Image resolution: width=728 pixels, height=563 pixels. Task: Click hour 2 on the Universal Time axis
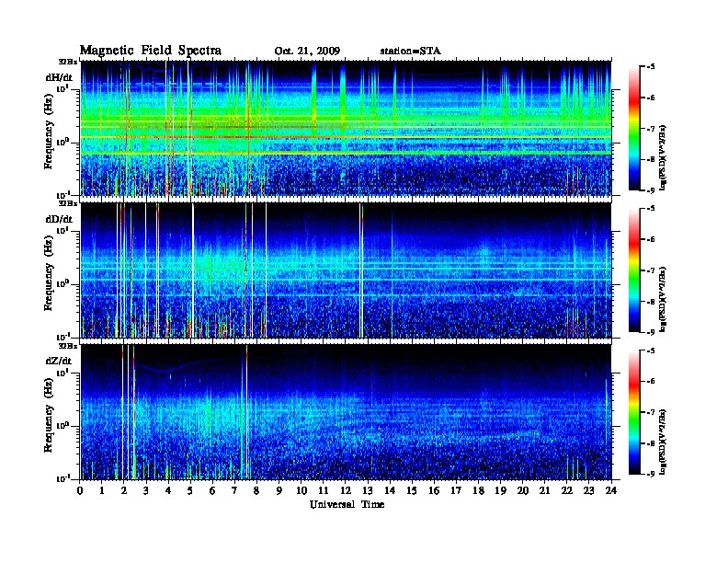pos(124,491)
